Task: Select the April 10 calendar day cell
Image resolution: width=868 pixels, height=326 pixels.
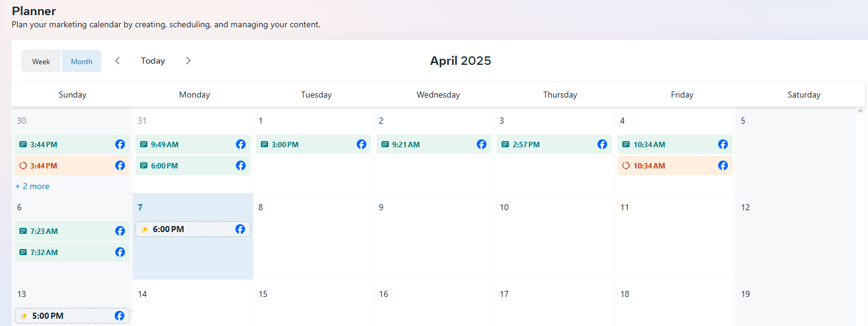Action: [x=554, y=236]
